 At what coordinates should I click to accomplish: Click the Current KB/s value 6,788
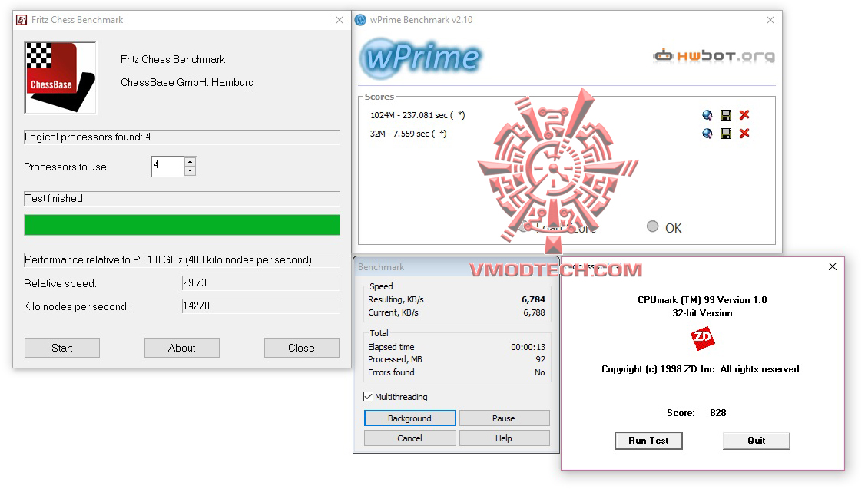pyautogui.click(x=534, y=312)
